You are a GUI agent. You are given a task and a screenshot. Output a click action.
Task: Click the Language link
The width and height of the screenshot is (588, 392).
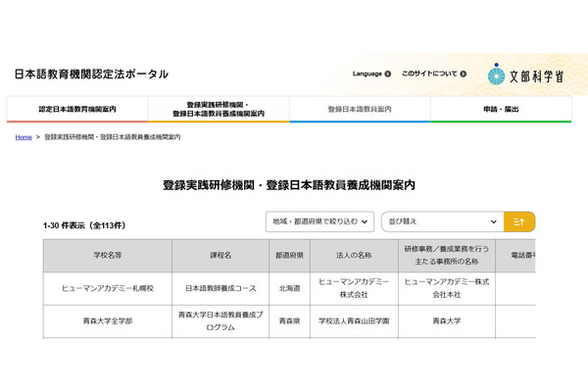pos(367,73)
